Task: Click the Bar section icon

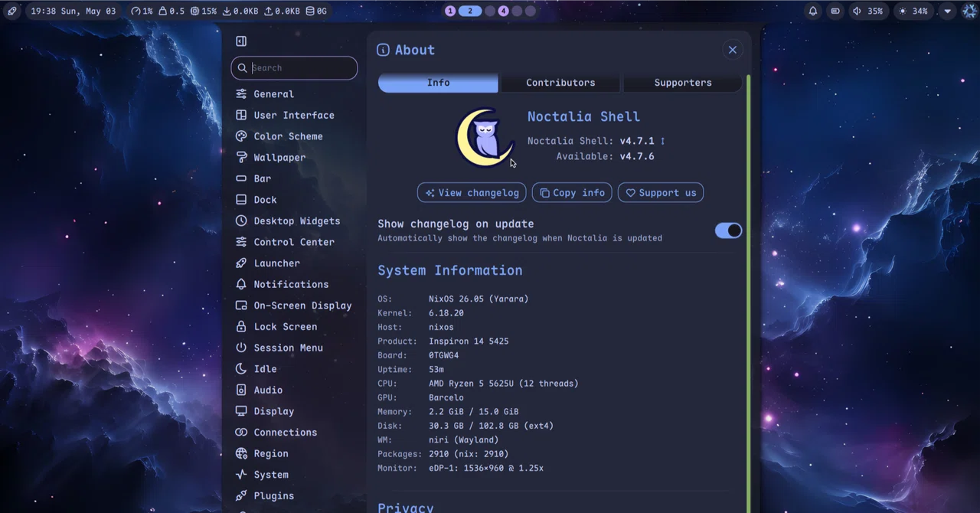Action: point(241,178)
